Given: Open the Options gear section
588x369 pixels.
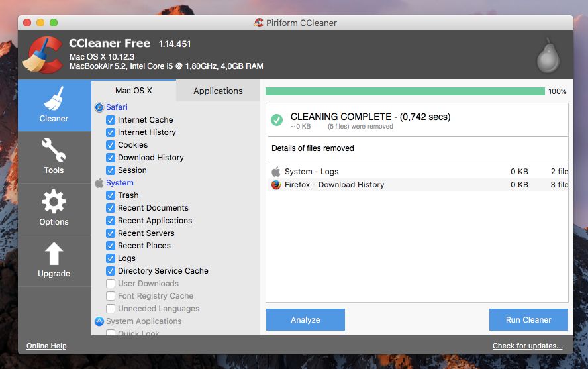Looking at the screenshot, I should point(54,209).
